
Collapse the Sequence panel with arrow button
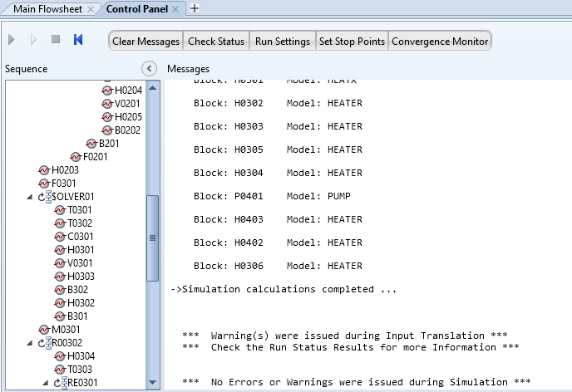click(149, 69)
